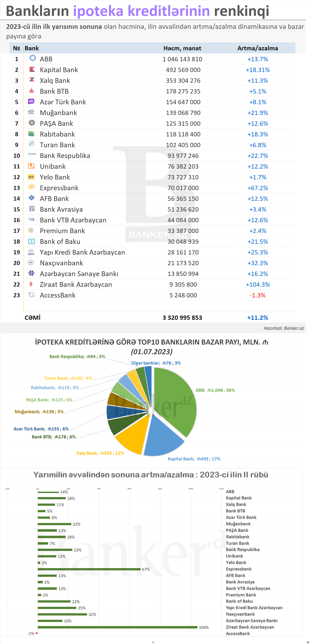Screen dimensions: 310x644
Task: Click the Banker.az credit text
Action: (x=284, y=328)
